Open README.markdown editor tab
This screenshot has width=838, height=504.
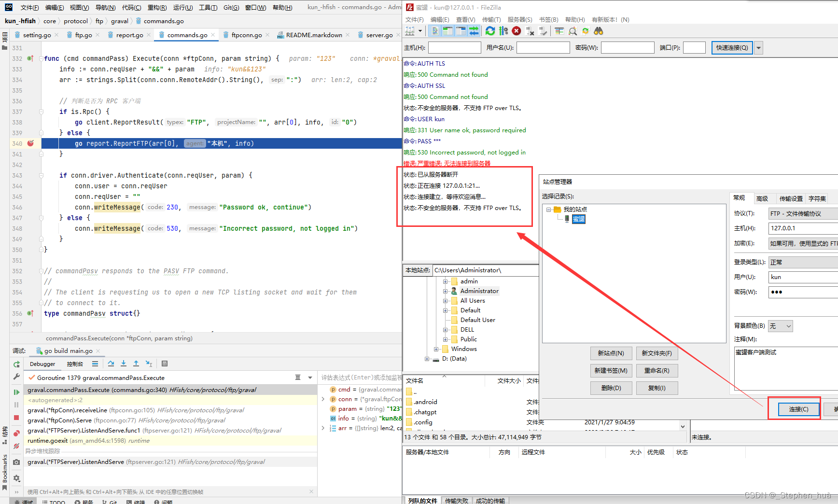[314, 35]
